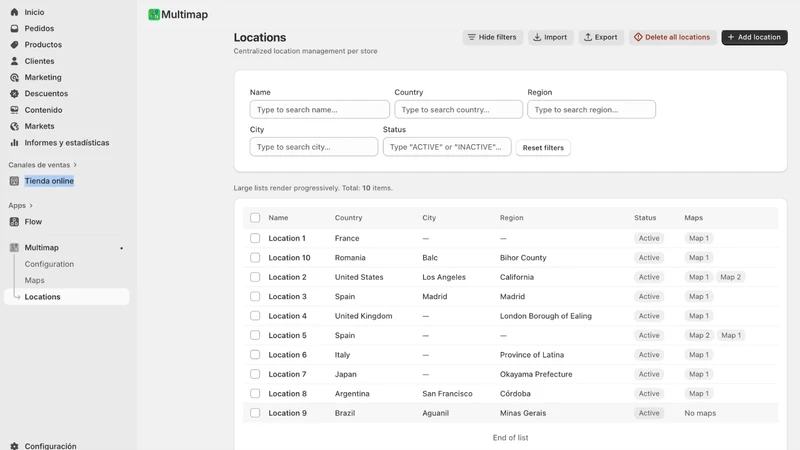Expand Canales de ventas chevron
The width and height of the screenshot is (800, 450).
75,165
